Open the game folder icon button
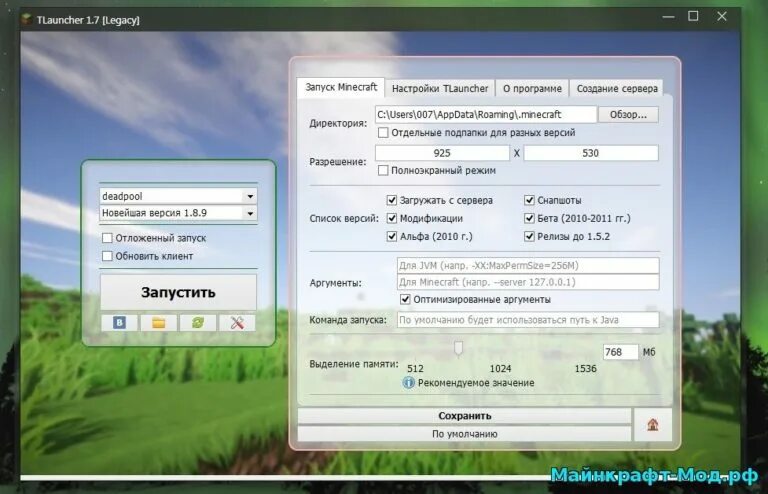 click(158, 323)
